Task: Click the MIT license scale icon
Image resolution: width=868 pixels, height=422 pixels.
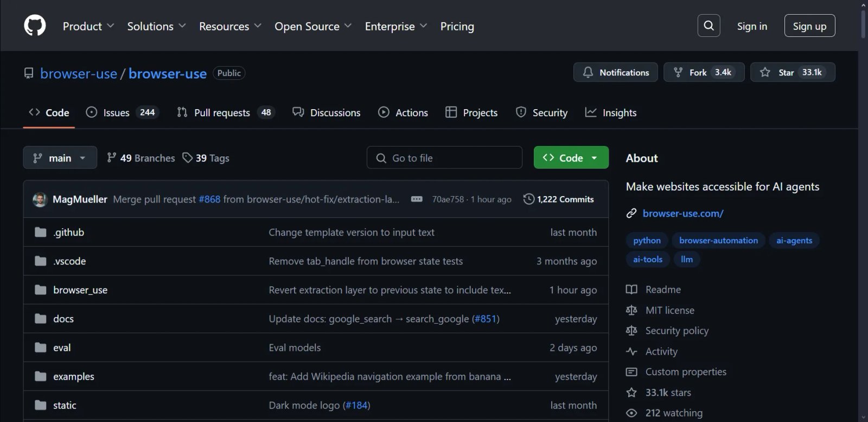Action: coord(631,310)
